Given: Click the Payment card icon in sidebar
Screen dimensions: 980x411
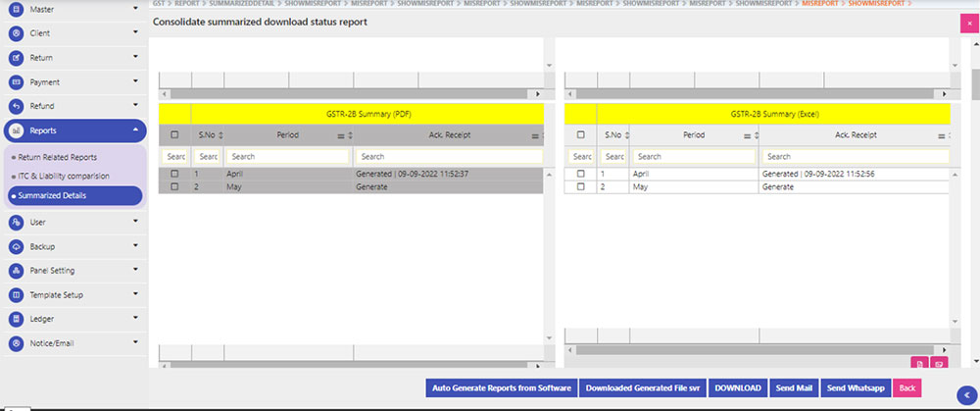Looking at the screenshot, I should [x=16, y=82].
